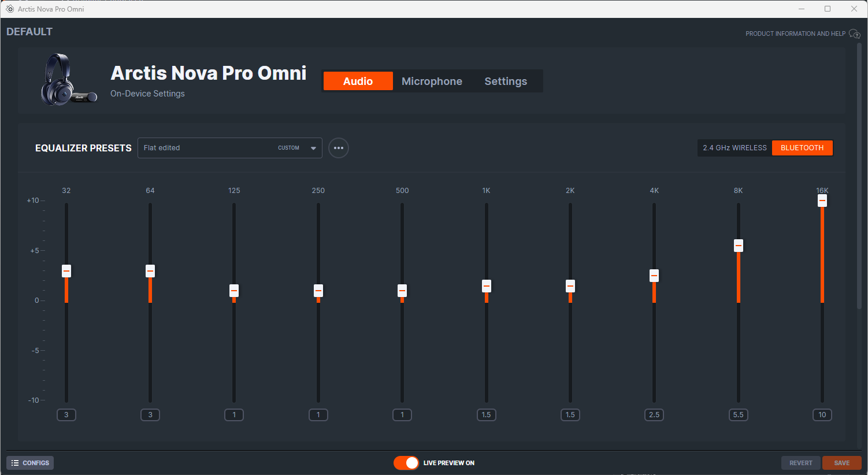Click the 250 Hz gain value field
This screenshot has width=868, height=475.
pos(318,415)
